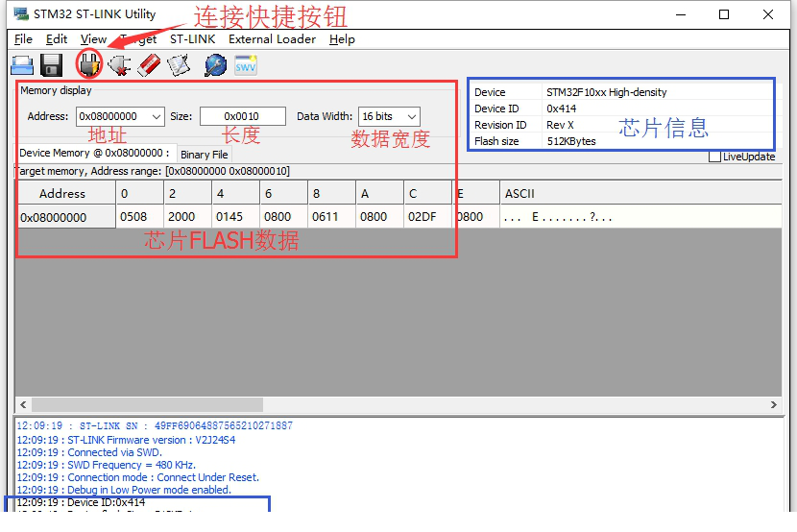
Task: Click the ASCII column header
Action: tap(640, 194)
